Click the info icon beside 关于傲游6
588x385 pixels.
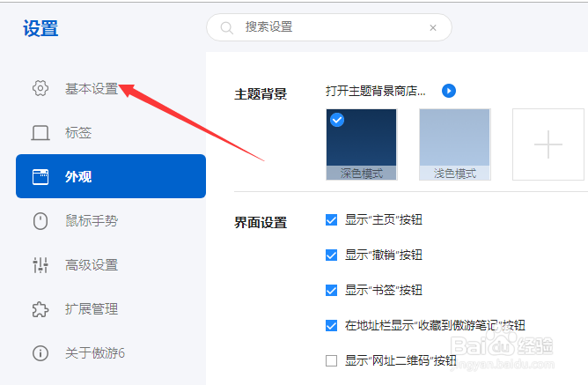pyautogui.click(x=40, y=353)
